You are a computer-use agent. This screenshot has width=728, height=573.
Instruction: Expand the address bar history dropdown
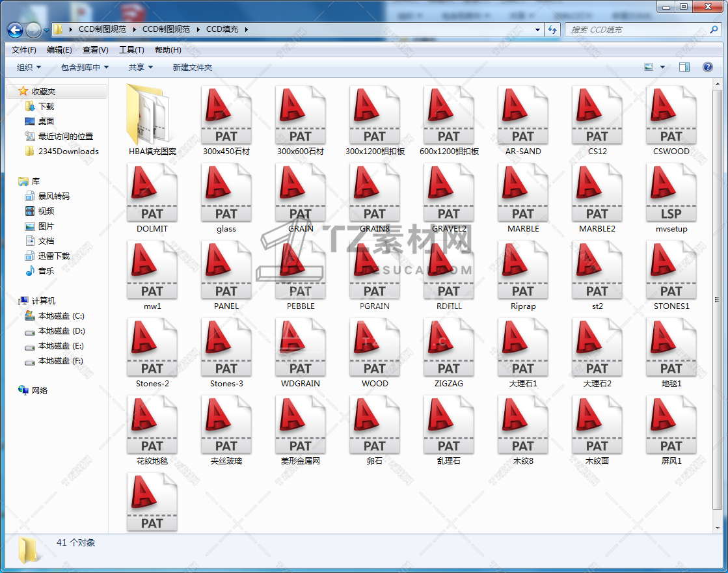click(x=537, y=30)
